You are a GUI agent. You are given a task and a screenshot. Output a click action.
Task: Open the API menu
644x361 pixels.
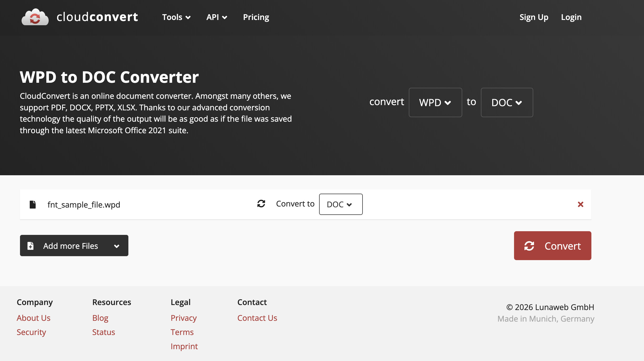click(216, 17)
